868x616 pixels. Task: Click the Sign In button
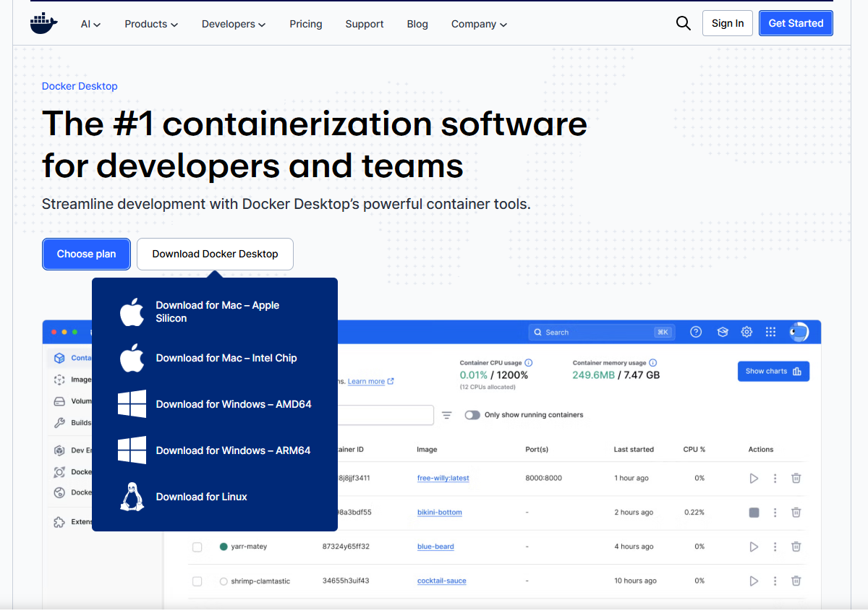tap(728, 23)
